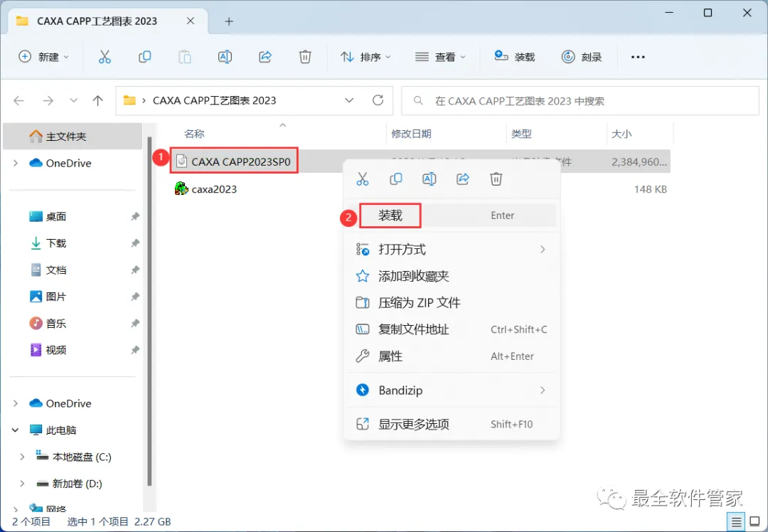Close the CAXA CAPP工艺图表 2023 tab
This screenshot has width=768, height=532.
tap(191, 21)
